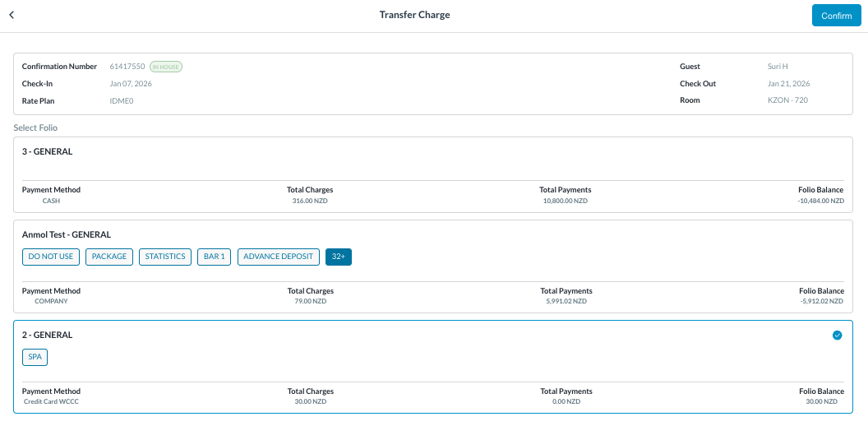Click the guest name Suri H

[x=778, y=67]
